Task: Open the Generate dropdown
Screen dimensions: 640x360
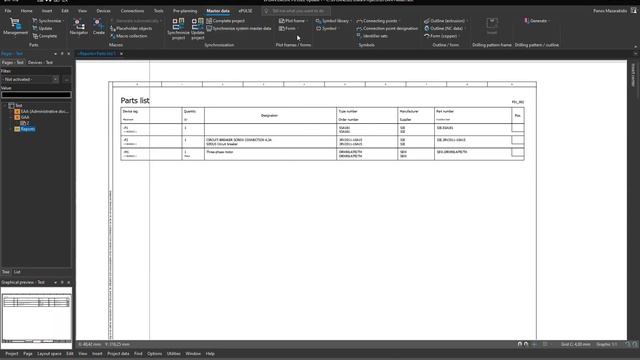Action: [x=537, y=20]
